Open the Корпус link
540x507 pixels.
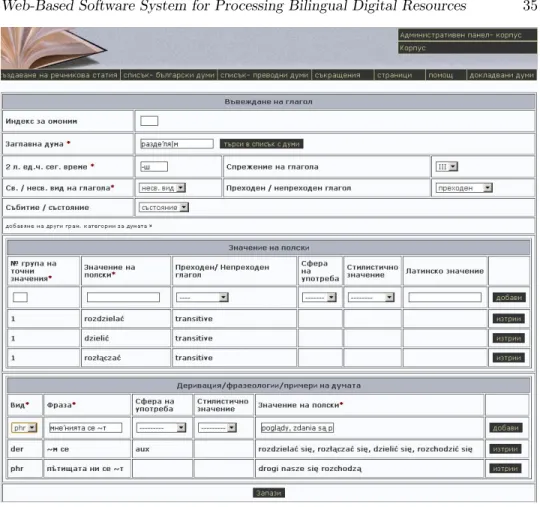pos(467,48)
